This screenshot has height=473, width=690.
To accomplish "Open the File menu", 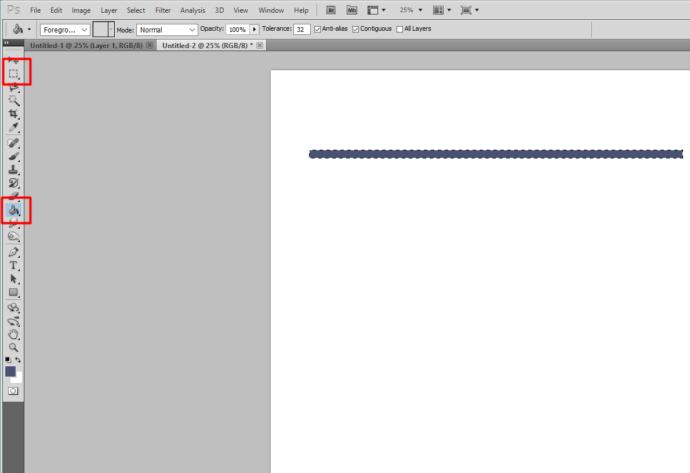I will pyautogui.click(x=35, y=10).
